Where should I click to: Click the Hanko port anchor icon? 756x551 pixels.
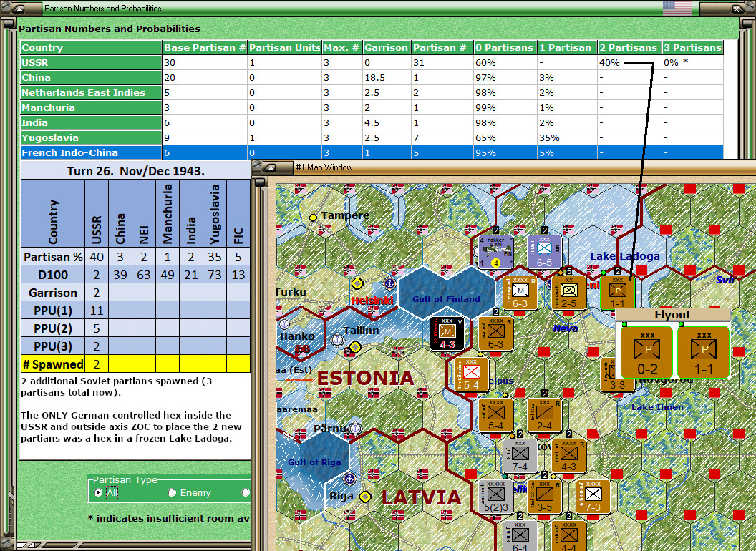[x=284, y=324]
